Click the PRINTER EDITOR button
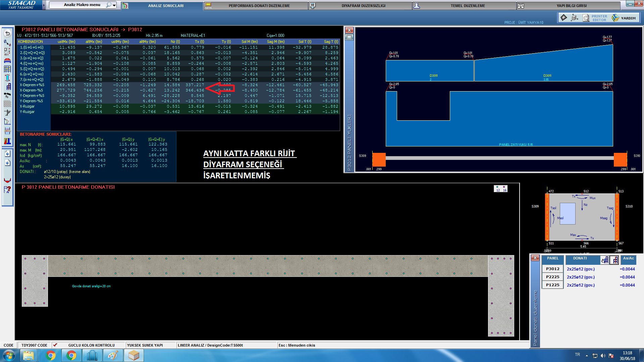Screen dimensions: 644x362 599,18
